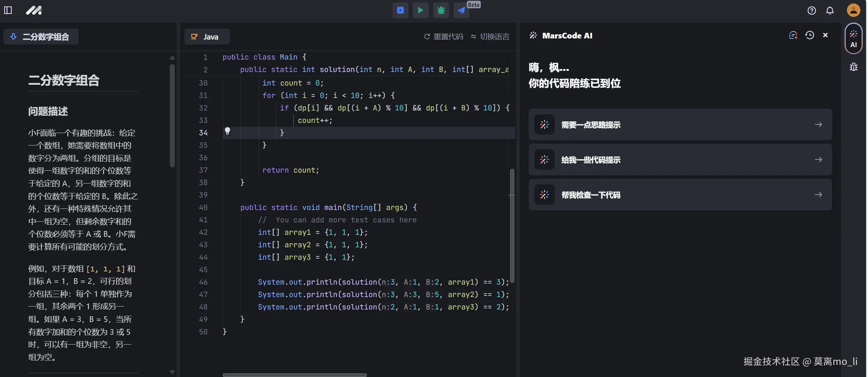Toggle the left sidebar panel icon

tap(8, 10)
